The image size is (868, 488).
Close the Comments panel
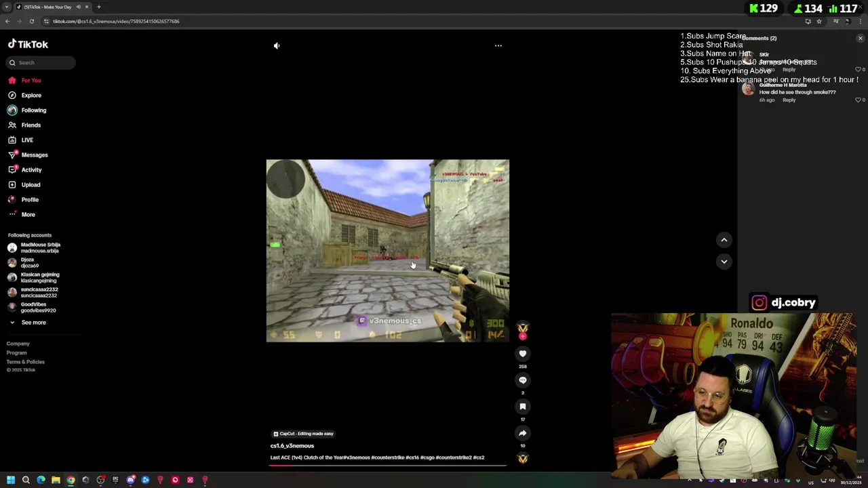pos(861,39)
